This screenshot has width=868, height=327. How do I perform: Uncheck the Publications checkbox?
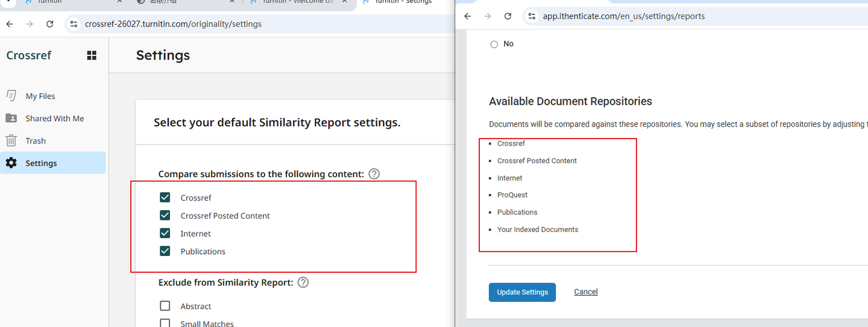165,251
